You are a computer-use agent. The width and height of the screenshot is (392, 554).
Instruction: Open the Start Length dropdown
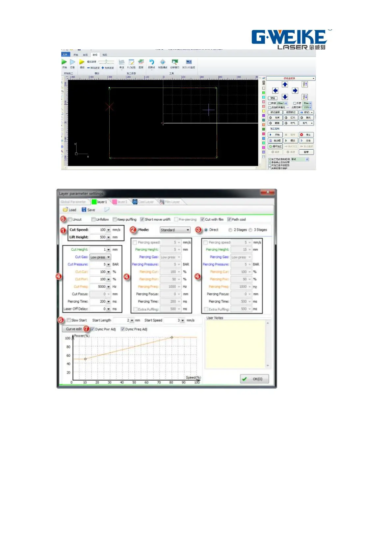point(132,320)
